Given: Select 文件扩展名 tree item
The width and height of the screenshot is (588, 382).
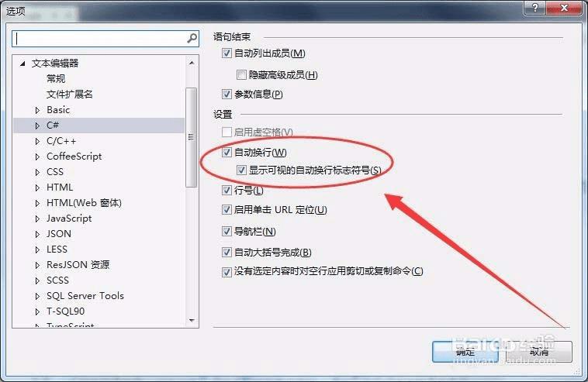Looking at the screenshot, I should point(69,95).
